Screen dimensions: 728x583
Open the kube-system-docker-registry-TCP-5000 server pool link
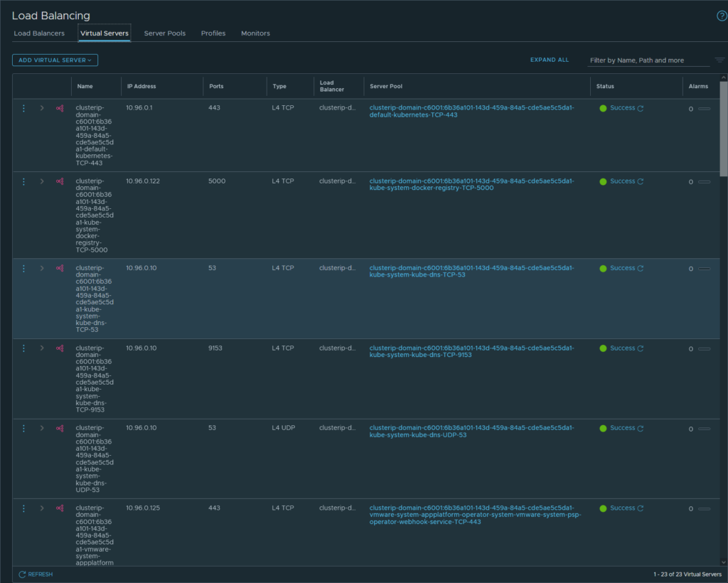[x=472, y=185]
